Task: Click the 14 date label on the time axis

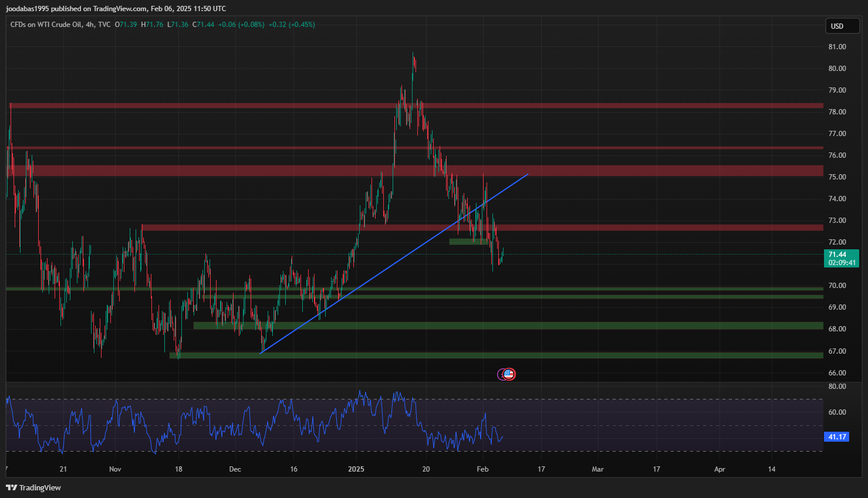Action: [x=772, y=469]
